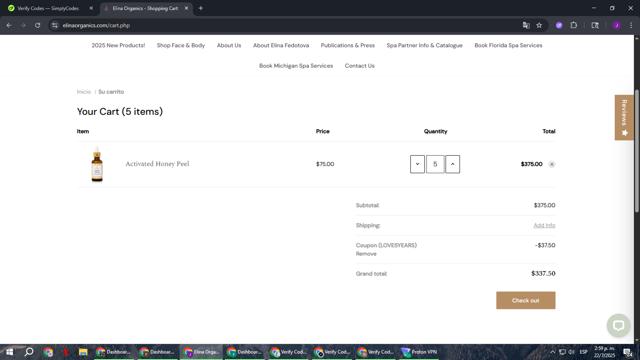The width and height of the screenshot is (640, 360).
Task: Show hidden system tray icons
Action: coord(553,352)
